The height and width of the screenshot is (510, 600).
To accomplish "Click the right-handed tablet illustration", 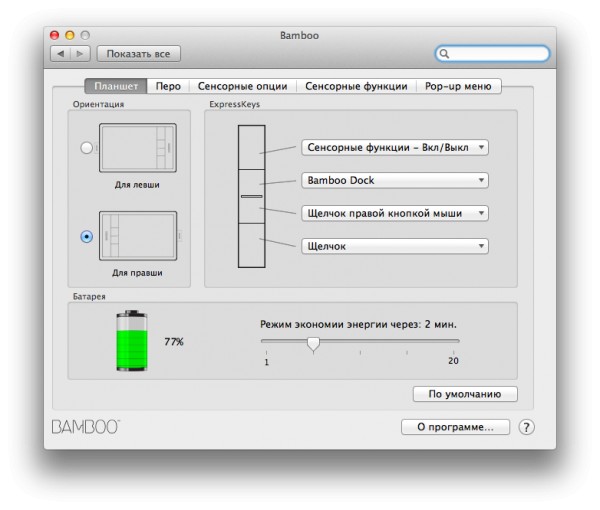I will [x=138, y=236].
